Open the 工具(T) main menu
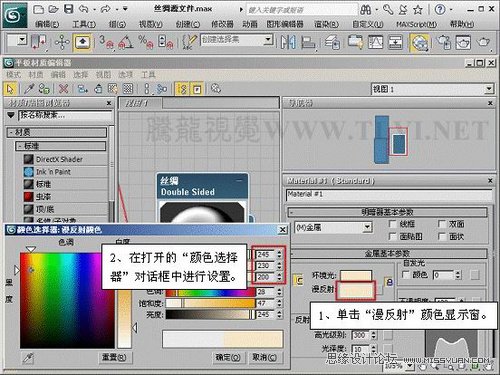 pos(84,24)
